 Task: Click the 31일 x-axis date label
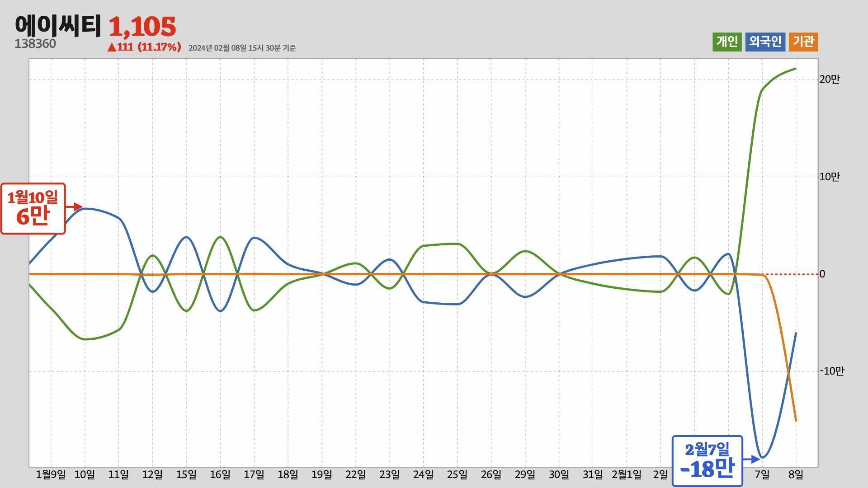point(593,475)
